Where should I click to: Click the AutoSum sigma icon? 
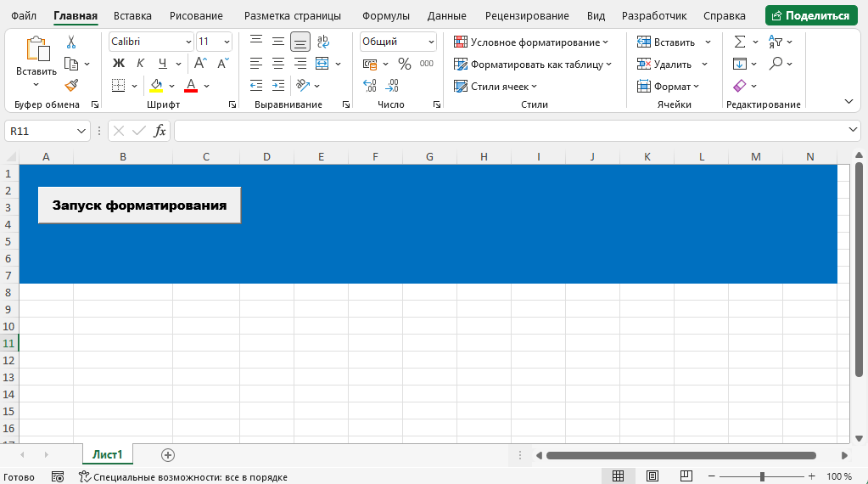(740, 42)
